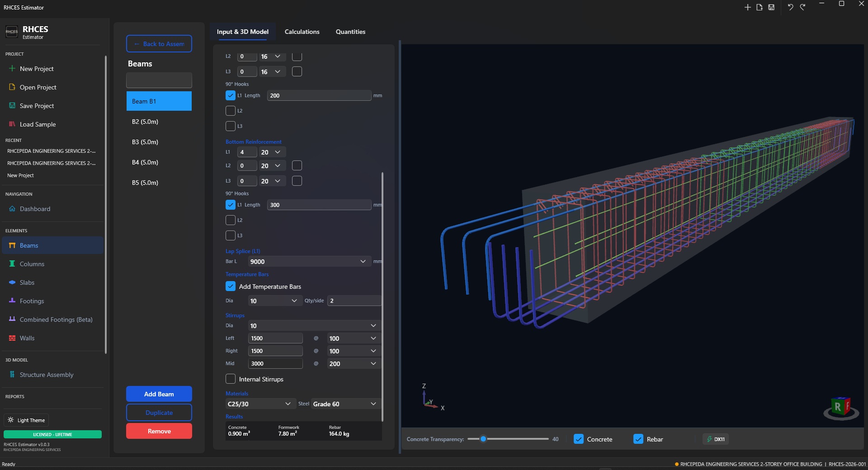868x470 pixels.
Task: Open temperature bars Dia dropdown
Action: (275, 301)
